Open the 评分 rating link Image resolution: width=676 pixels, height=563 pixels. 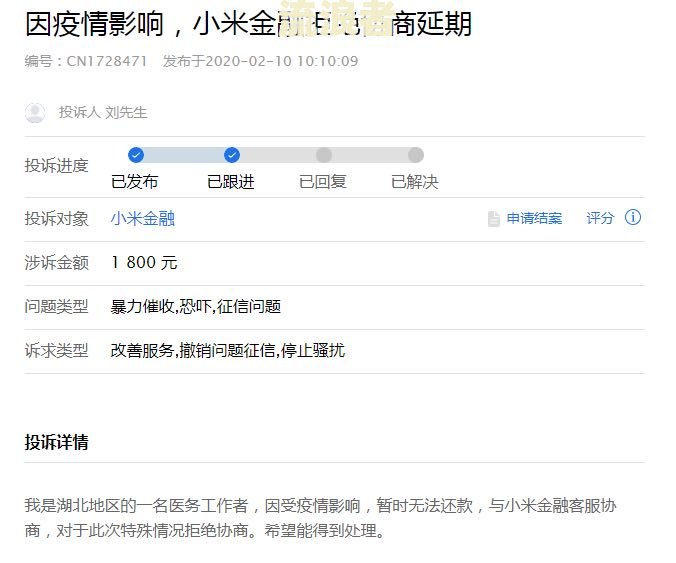click(x=600, y=219)
